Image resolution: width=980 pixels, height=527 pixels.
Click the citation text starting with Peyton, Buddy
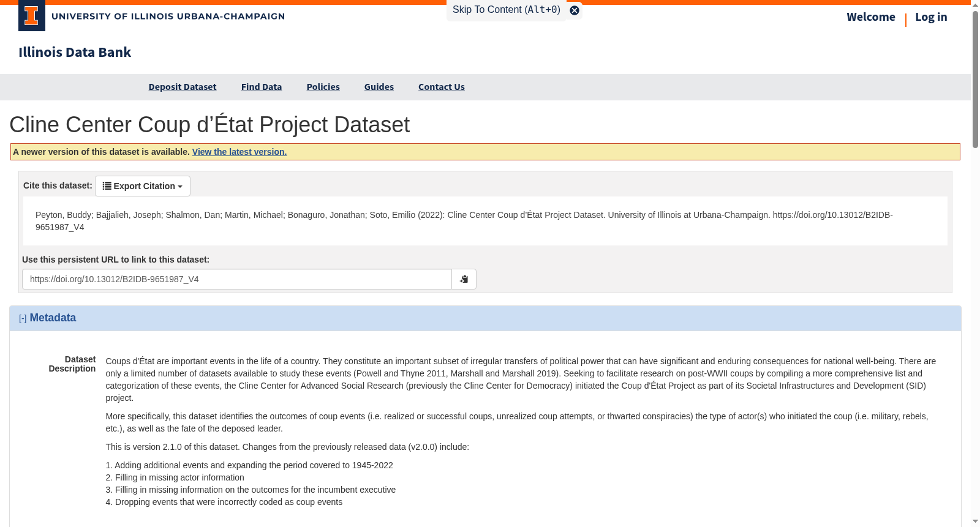[x=464, y=221]
